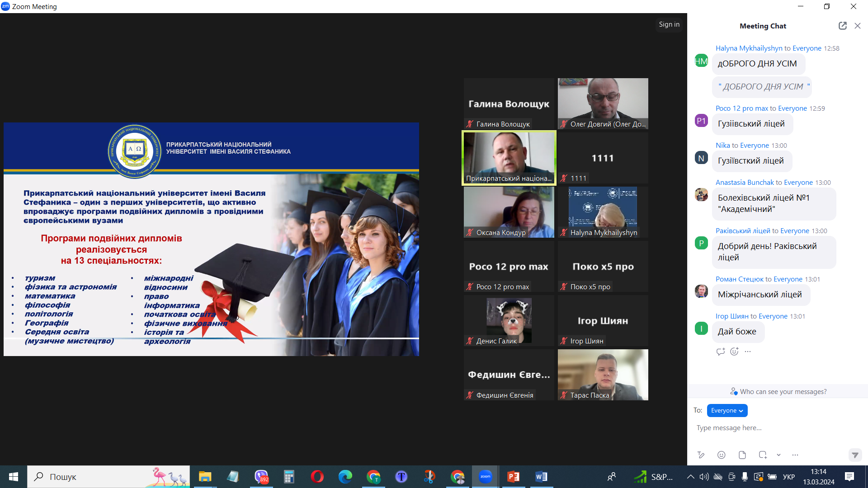Click Halyna Mykhailyshyn name in chat
The width and height of the screenshot is (868, 488).
point(749,48)
